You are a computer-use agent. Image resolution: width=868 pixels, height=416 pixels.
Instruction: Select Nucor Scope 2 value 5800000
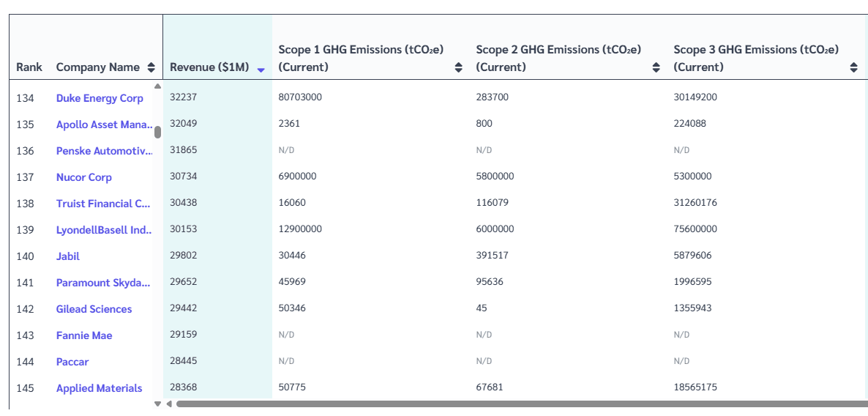tap(495, 177)
